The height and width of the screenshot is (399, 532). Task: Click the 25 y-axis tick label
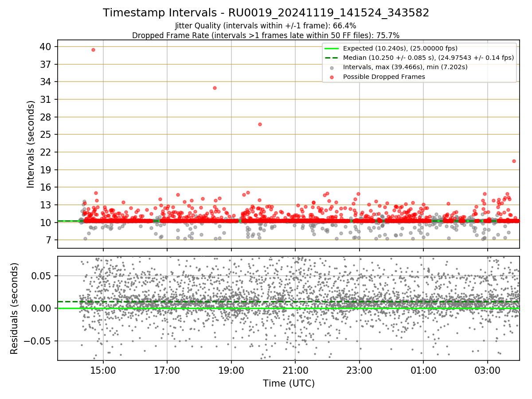pos(47,134)
